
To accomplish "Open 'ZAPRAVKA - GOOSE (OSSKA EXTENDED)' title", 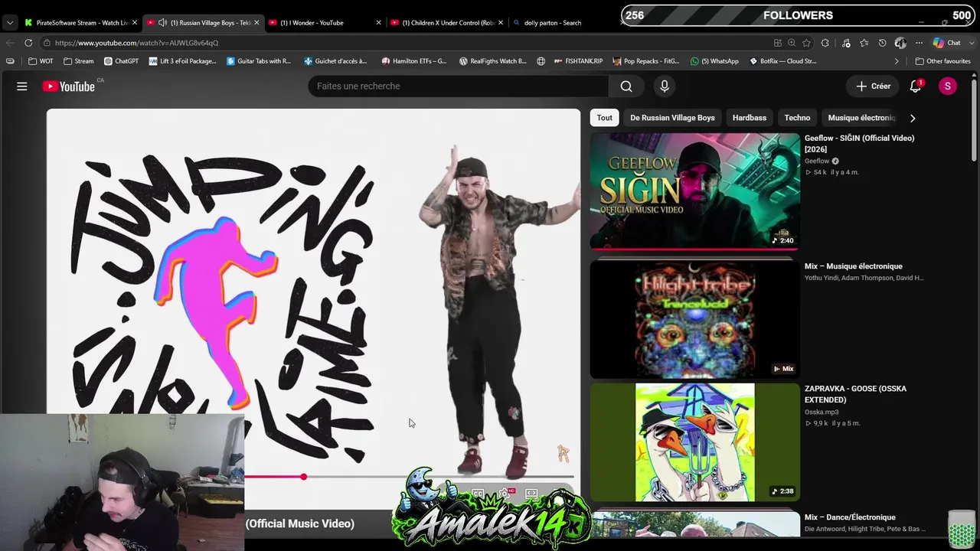I will [855, 394].
